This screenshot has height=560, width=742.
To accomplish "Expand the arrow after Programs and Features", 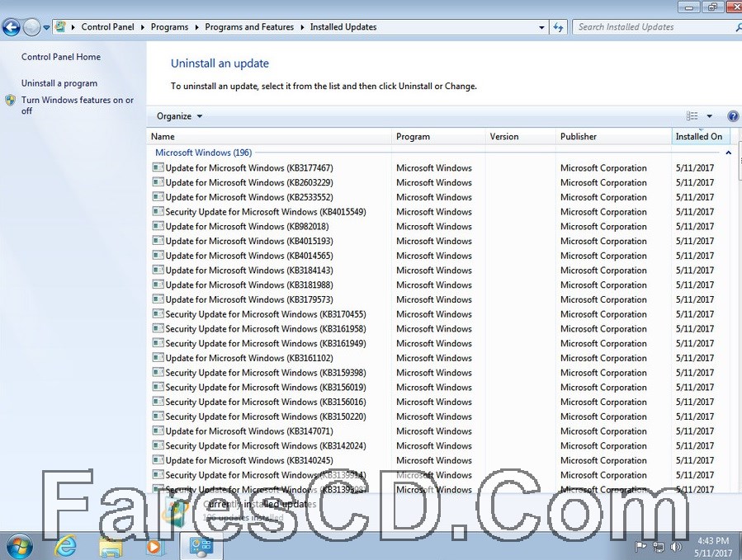I will pos(302,27).
